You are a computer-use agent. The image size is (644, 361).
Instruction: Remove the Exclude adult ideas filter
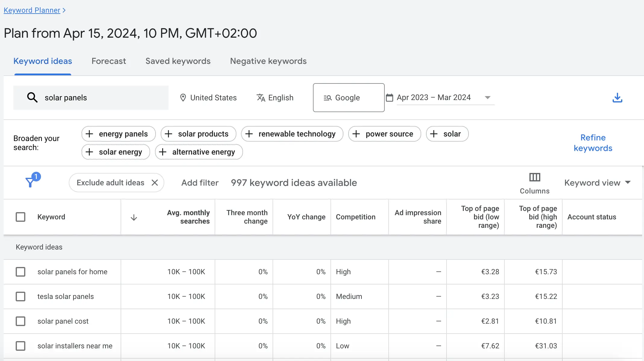155,183
